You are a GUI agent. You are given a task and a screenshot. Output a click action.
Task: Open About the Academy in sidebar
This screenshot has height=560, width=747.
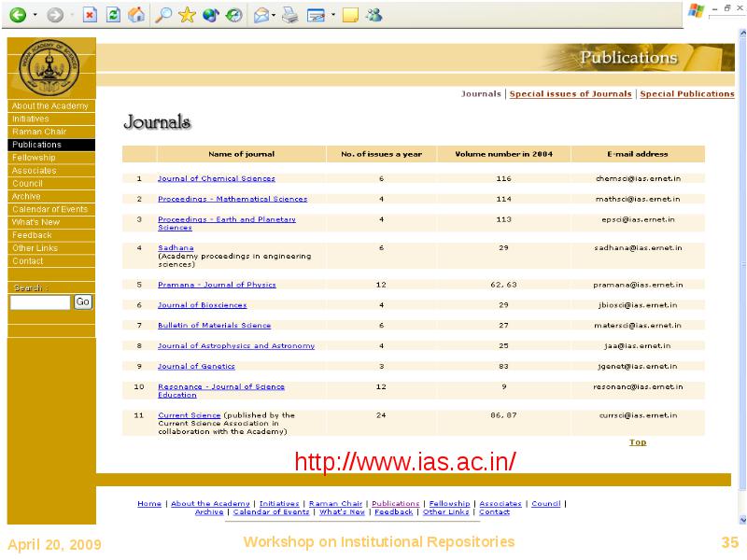[50, 105]
